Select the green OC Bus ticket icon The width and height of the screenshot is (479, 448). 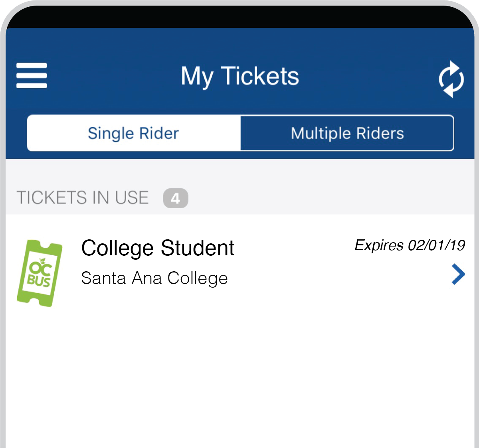tap(40, 273)
